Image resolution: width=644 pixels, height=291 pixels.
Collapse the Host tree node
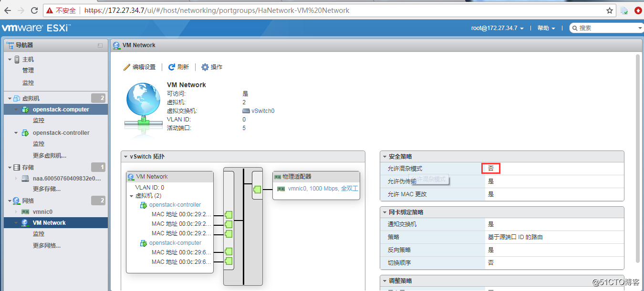point(10,60)
